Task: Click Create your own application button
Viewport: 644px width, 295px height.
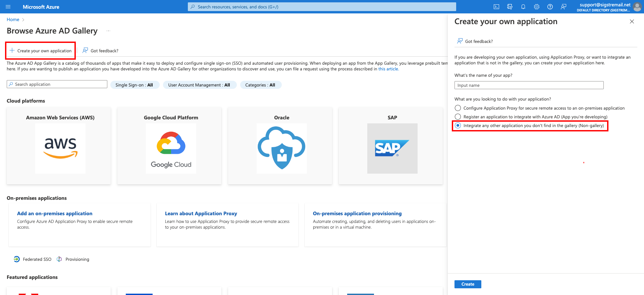Action: [x=41, y=51]
